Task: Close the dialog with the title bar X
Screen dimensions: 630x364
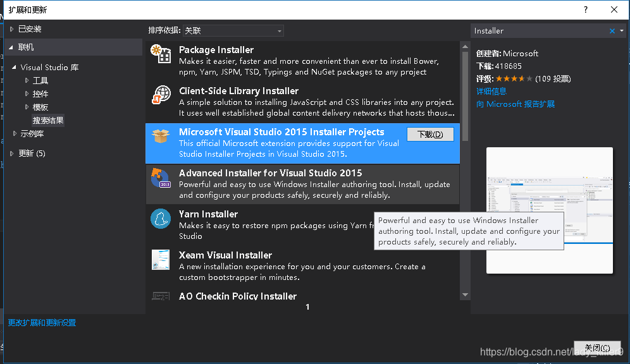Action: (x=614, y=9)
